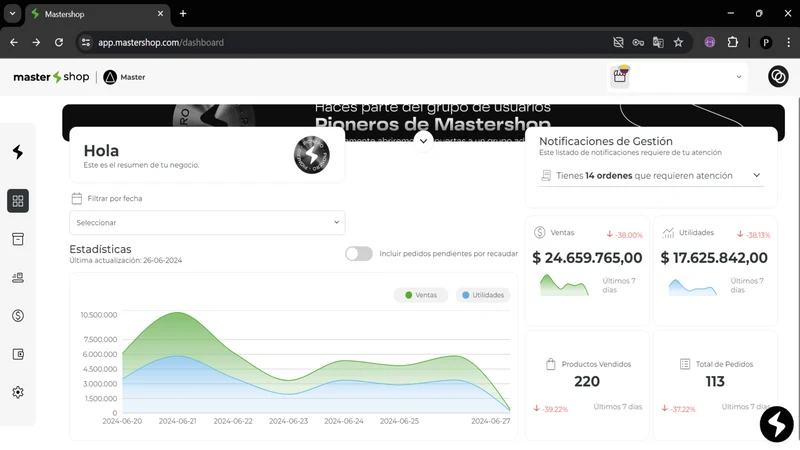Viewport: 800px width, 450px height.
Task: Click the Mastershop logo in header
Action: (51, 77)
